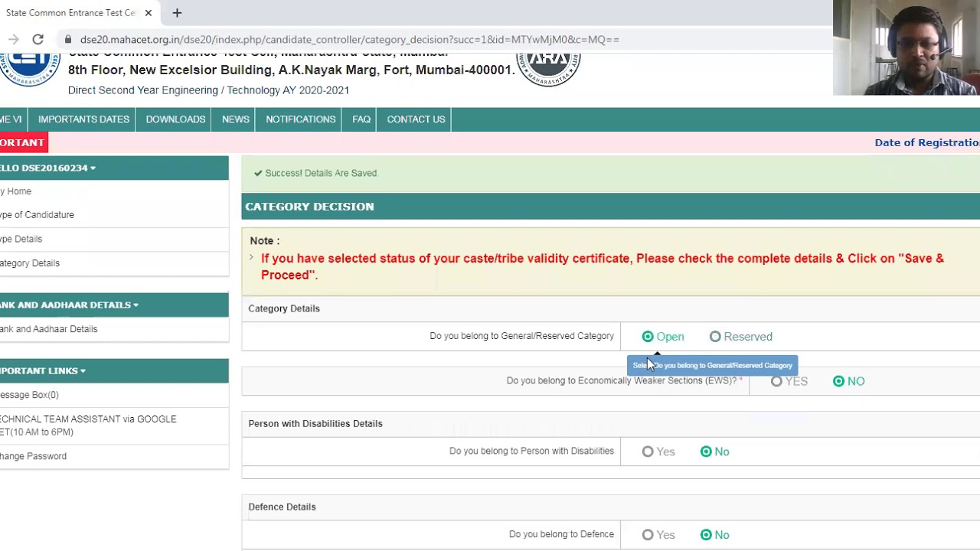Click the Category Details section label
The height and width of the screenshot is (551, 980).
coord(284,308)
